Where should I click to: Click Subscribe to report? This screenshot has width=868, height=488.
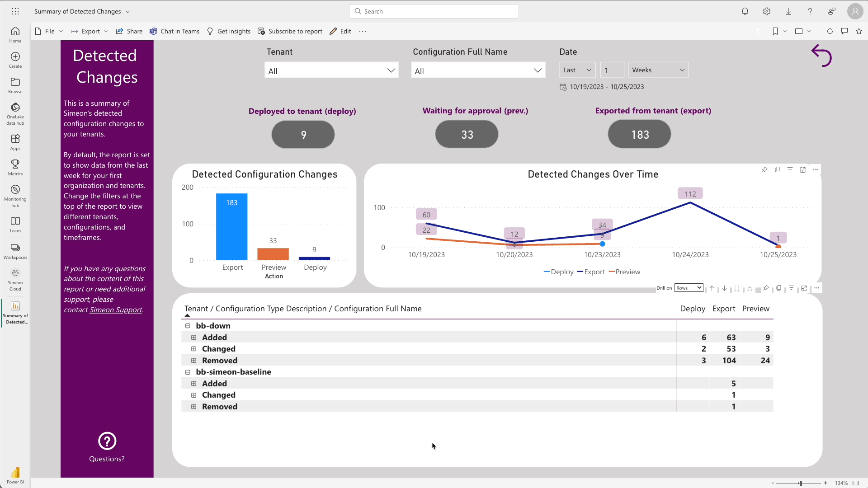click(290, 31)
